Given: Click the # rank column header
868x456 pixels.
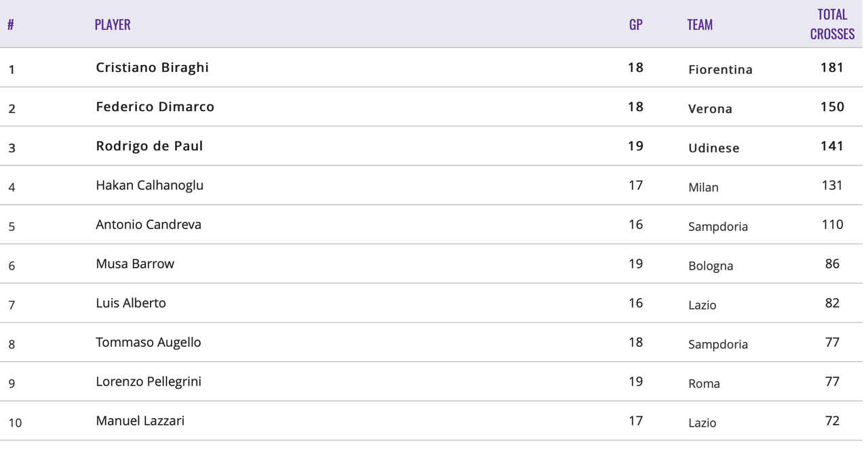Looking at the screenshot, I should 11,24.
